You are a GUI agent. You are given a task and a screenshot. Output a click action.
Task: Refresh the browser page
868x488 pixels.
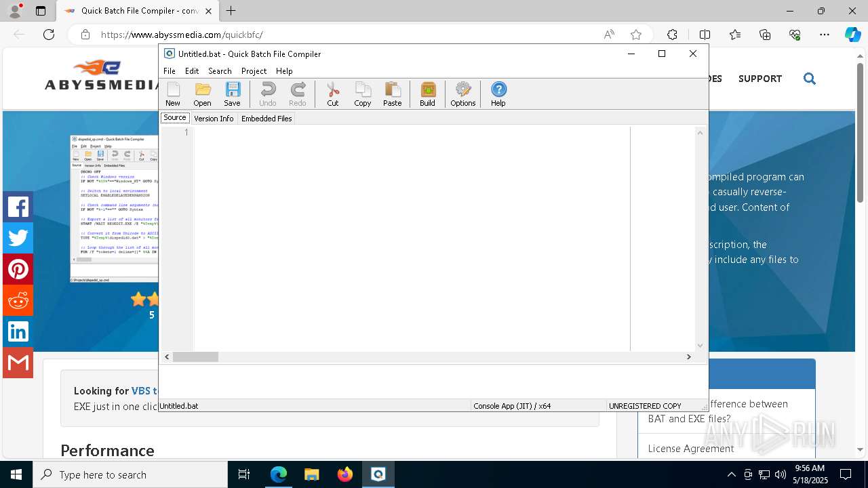pyautogui.click(x=49, y=35)
